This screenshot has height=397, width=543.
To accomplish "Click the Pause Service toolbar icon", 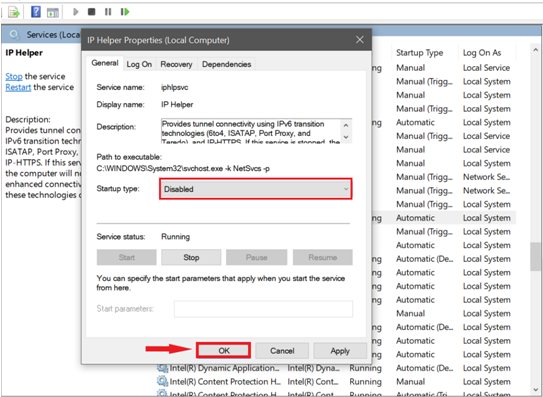I will 108,12.
